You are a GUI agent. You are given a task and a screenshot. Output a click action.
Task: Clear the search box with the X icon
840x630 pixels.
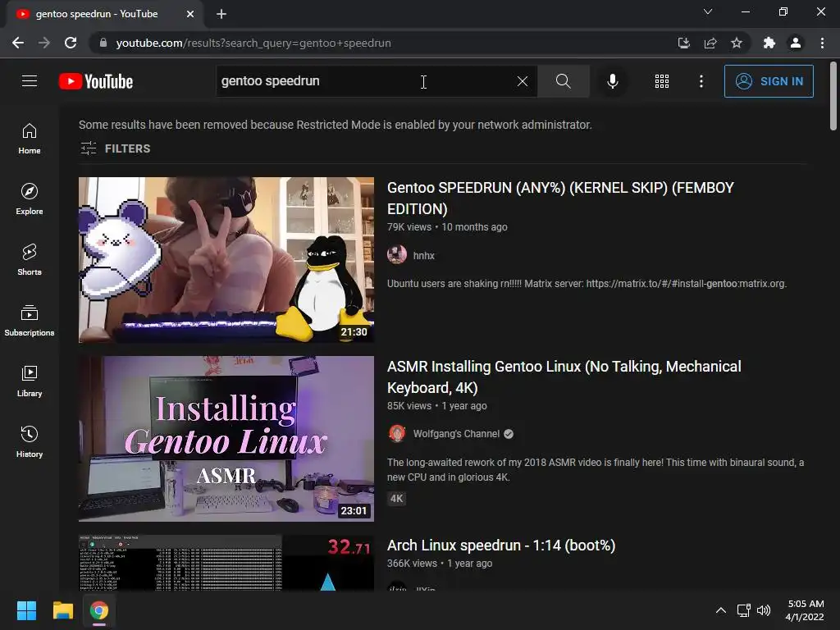click(x=523, y=81)
